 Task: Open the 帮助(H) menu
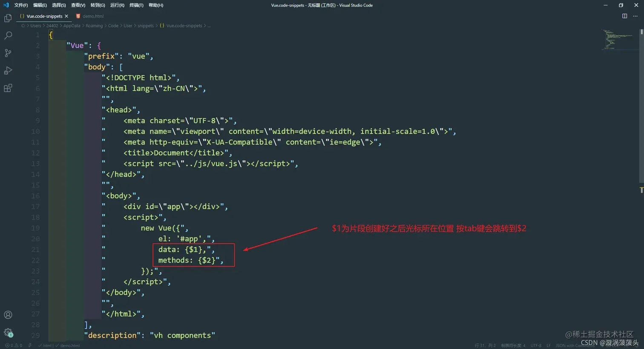[x=156, y=5]
